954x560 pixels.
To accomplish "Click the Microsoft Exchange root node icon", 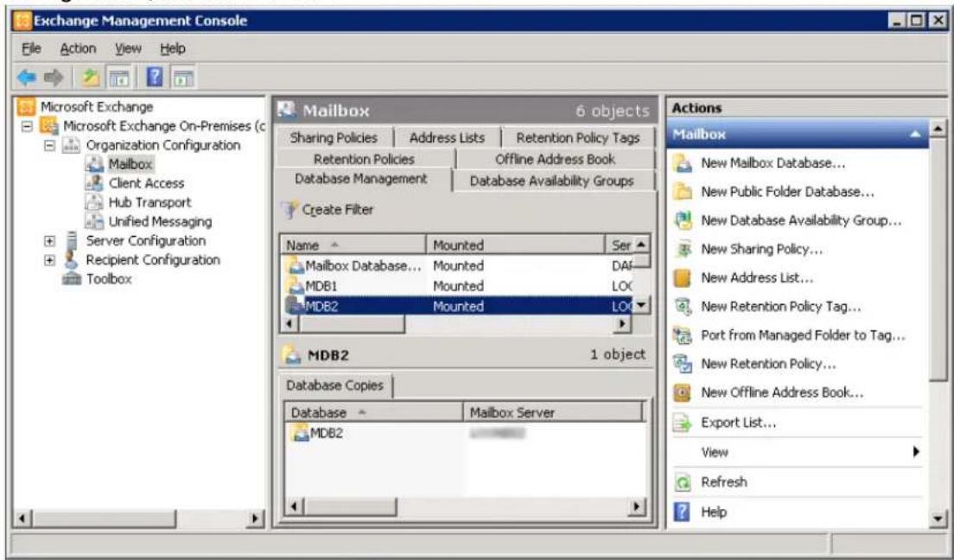I will click(26, 106).
